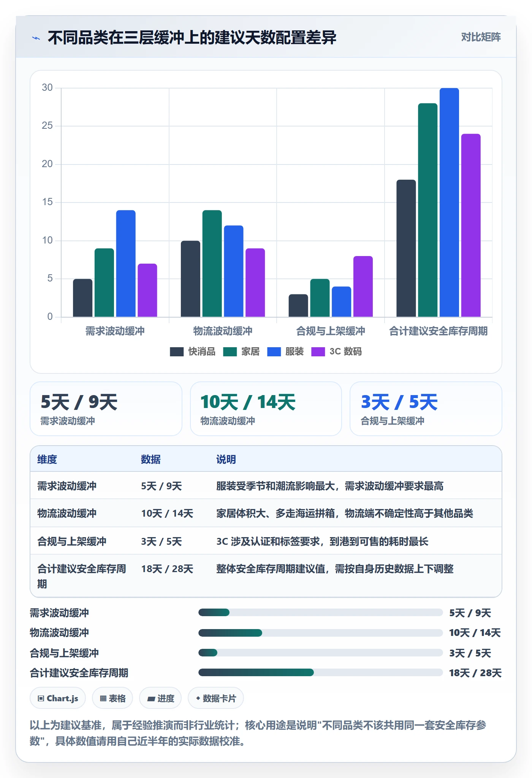Click the 服装 legend label

[x=294, y=352]
